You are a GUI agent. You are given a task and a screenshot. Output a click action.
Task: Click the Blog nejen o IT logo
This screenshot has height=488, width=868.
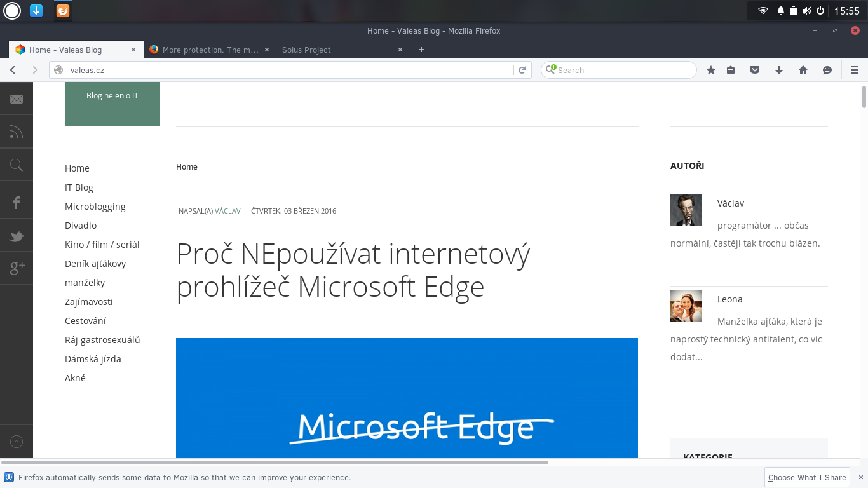pyautogui.click(x=112, y=104)
